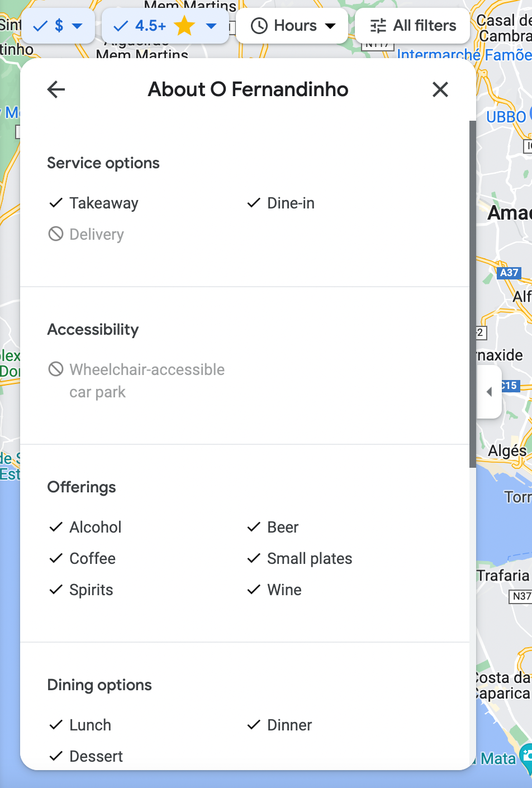This screenshot has width=532, height=788.
Task: Open All filters
Action: [413, 26]
